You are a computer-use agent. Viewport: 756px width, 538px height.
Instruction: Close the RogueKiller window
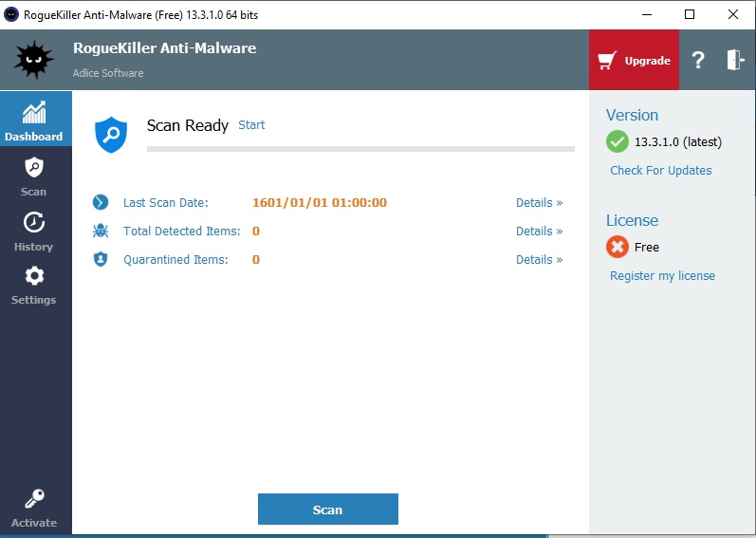(733, 14)
